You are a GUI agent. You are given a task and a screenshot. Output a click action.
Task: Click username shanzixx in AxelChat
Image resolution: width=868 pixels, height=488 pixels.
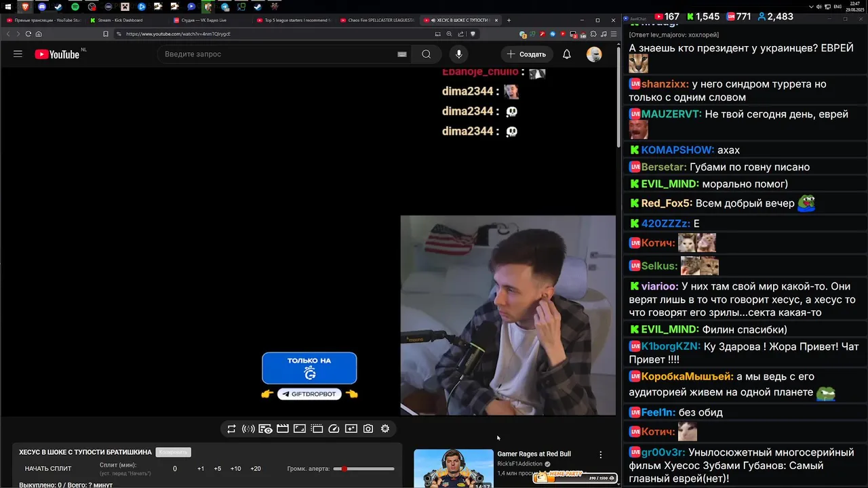tap(664, 84)
